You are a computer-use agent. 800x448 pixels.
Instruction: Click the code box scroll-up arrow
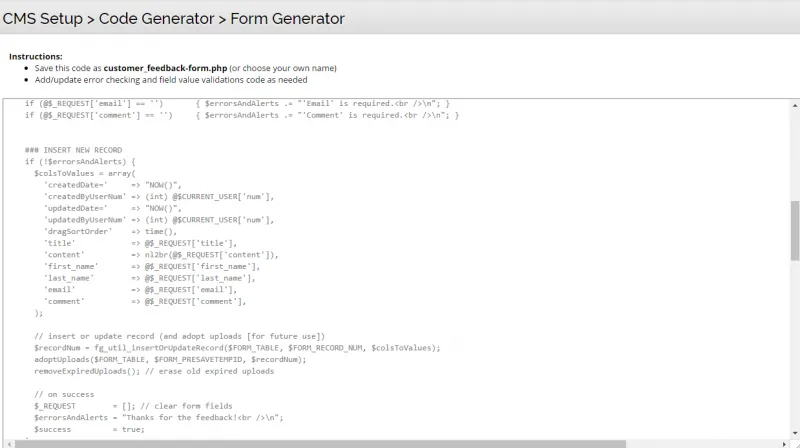click(x=794, y=104)
